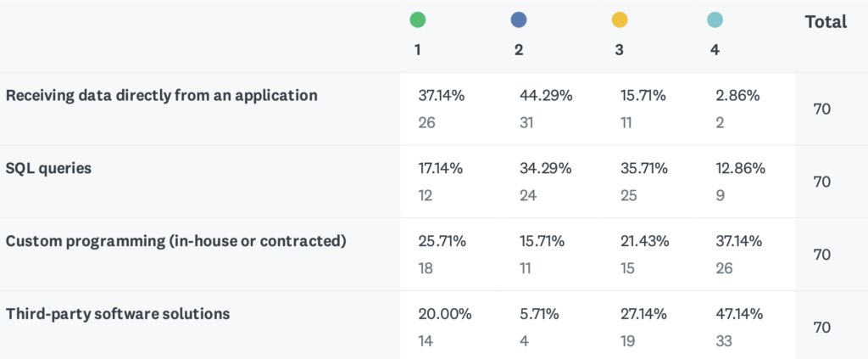The image size is (868, 359).
Task: Click the dark blue circle for rank 2
Action: (x=519, y=20)
